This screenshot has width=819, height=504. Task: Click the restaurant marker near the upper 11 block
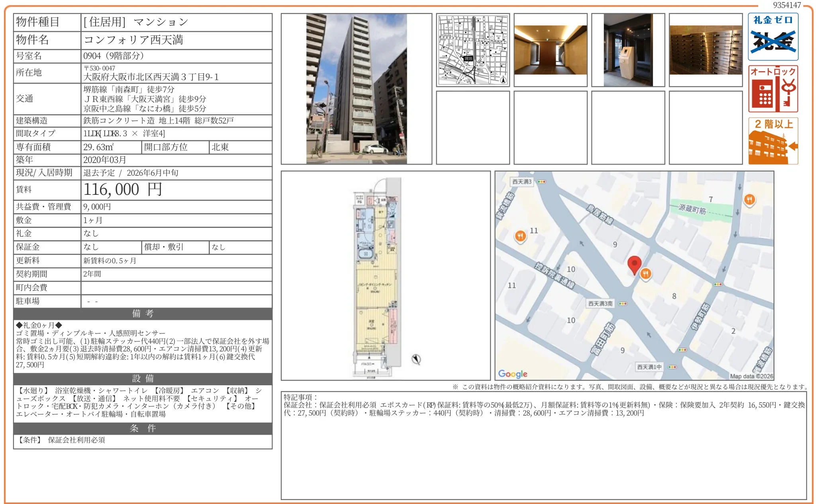click(x=520, y=236)
